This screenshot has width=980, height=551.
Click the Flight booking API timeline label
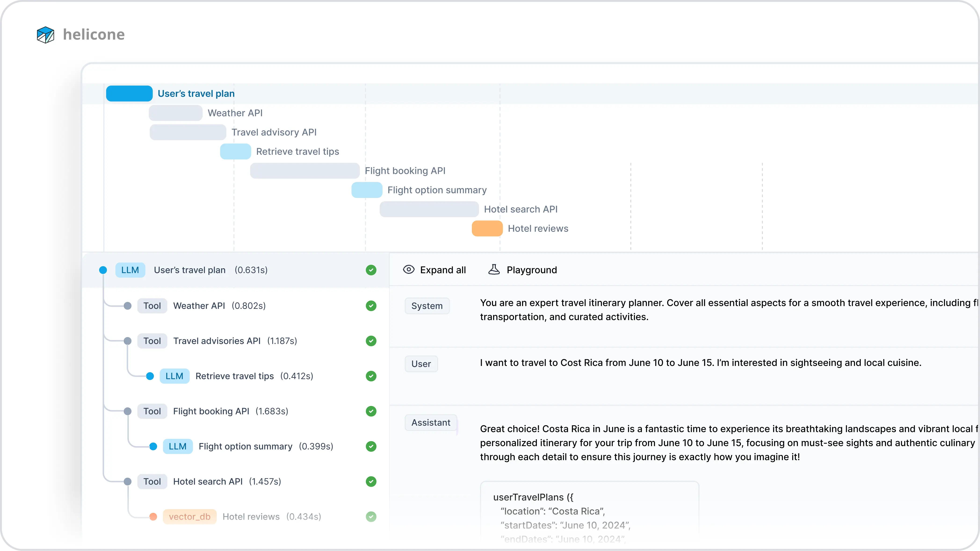405,171
